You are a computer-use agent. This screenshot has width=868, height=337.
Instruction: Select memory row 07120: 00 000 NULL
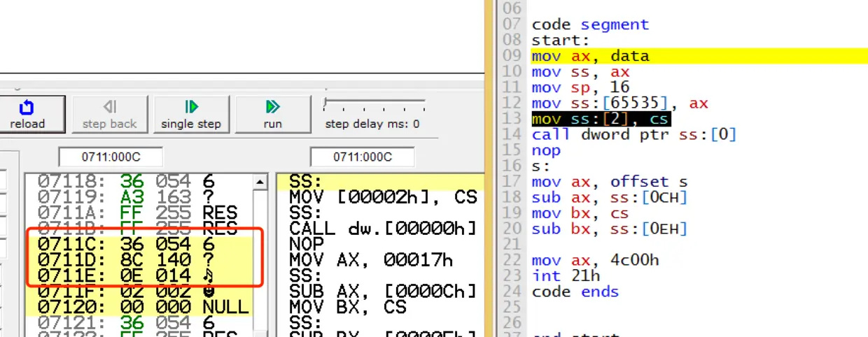point(138,307)
